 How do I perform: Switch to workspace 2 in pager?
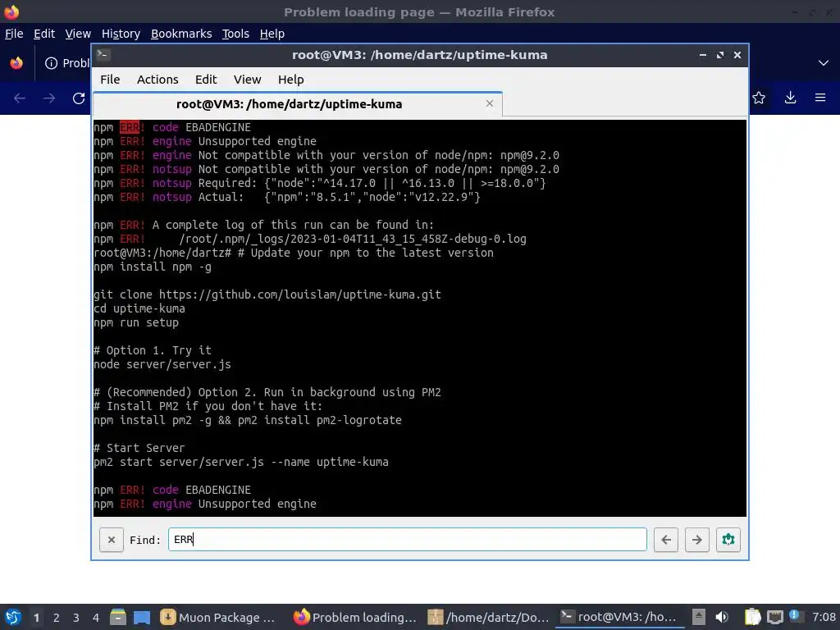click(x=57, y=618)
